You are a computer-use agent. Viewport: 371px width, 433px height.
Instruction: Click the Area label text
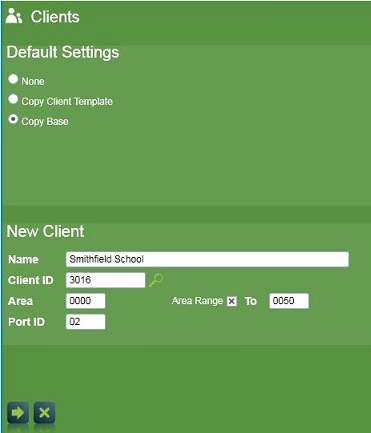pyautogui.click(x=20, y=301)
